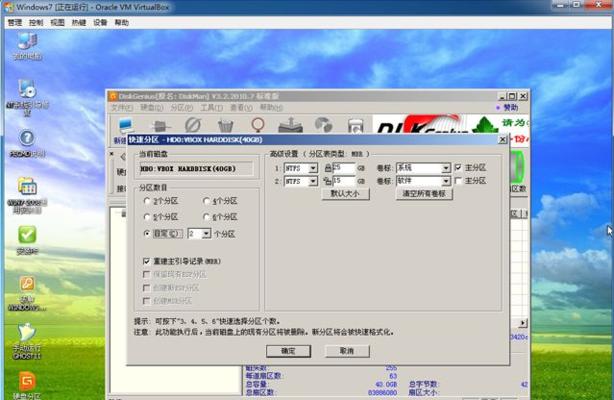
Task: Click the first monitor icon in DiskGenius toolbar
Action: coord(126,125)
